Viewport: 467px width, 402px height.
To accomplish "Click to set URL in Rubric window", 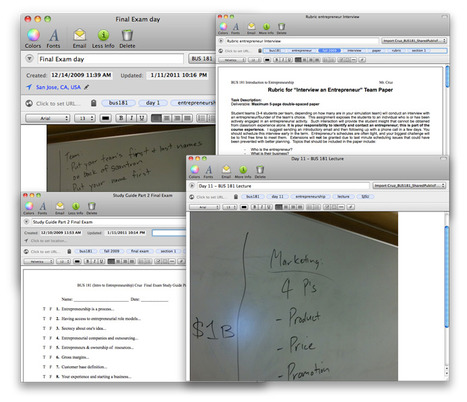I will point(238,51).
